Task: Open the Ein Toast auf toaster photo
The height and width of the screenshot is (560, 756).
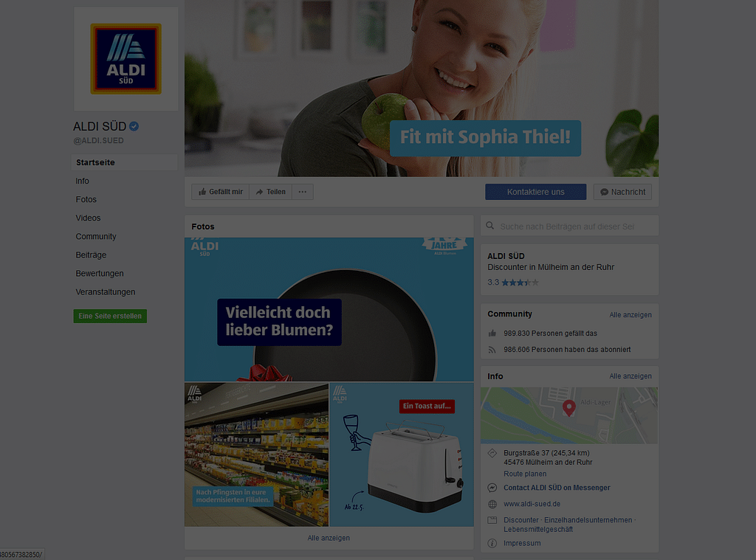Action: point(402,454)
